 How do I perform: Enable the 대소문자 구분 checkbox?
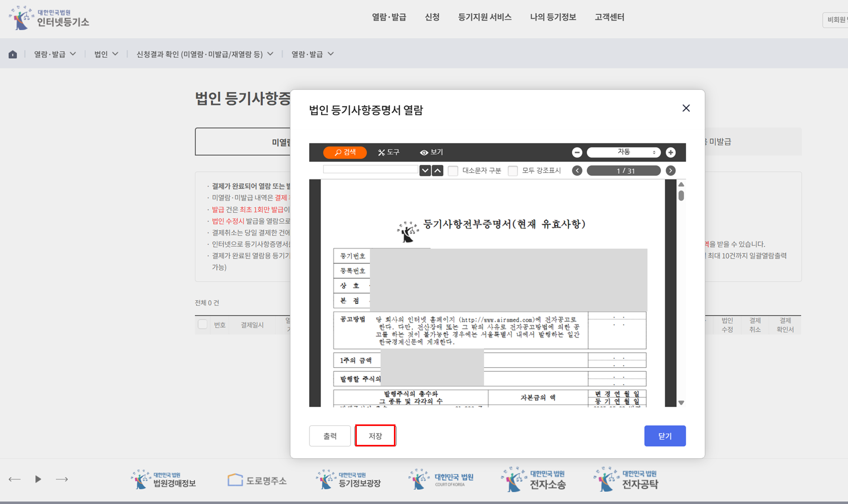453,171
